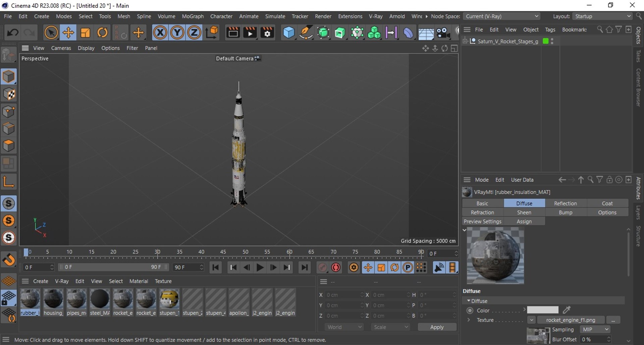Open the Layout Startup dropdown
This screenshot has height=345, width=644.
click(x=602, y=16)
